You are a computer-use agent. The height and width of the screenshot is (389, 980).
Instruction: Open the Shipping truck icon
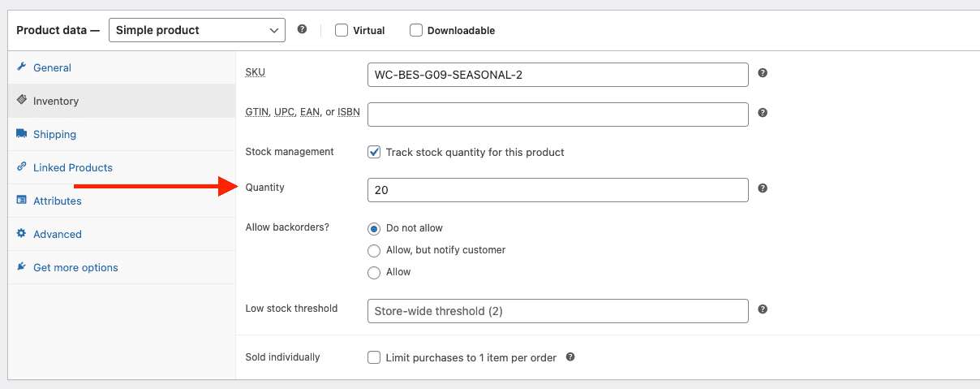pos(22,134)
